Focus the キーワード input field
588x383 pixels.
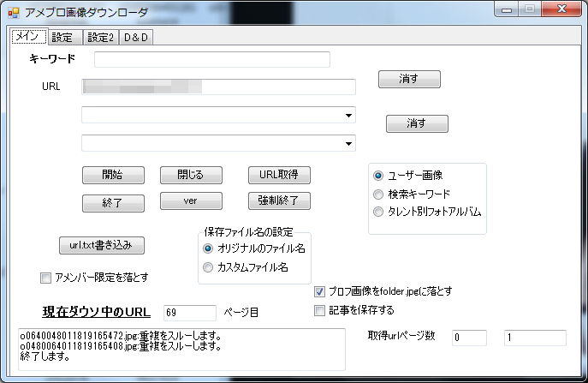212,60
